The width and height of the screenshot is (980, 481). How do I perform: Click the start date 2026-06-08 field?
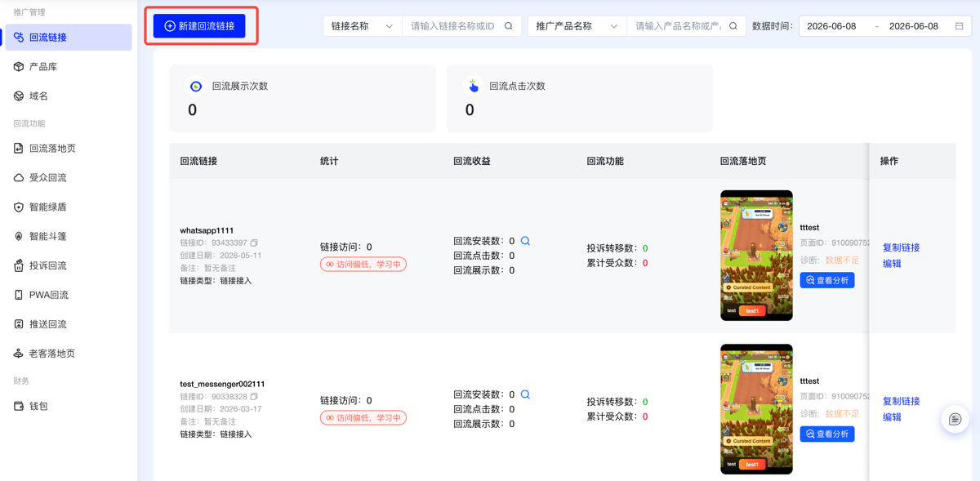831,26
